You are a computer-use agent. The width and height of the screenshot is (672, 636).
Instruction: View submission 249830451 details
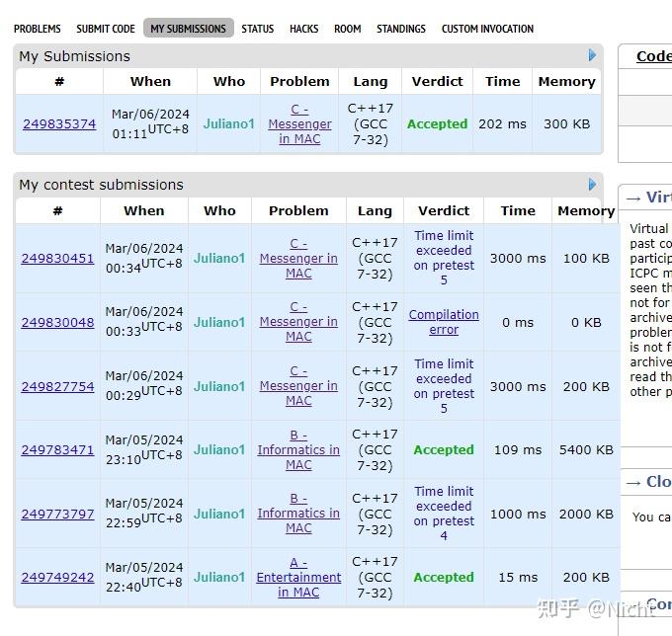[x=57, y=259]
